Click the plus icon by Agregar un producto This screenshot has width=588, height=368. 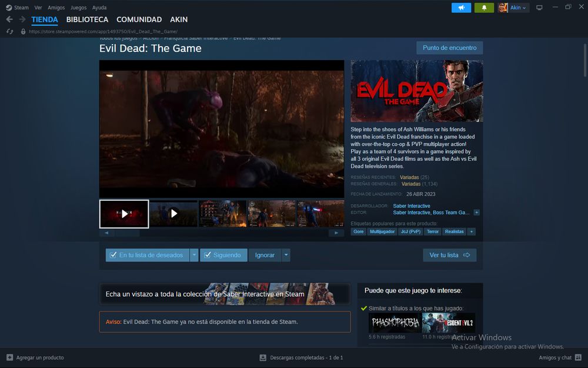click(10, 357)
